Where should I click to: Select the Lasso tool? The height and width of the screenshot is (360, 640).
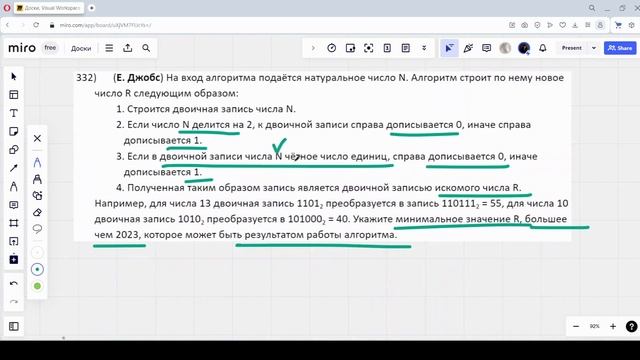37,229
